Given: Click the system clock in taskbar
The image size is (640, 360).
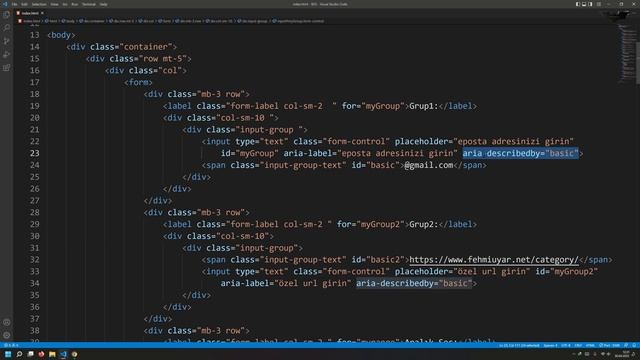Looking at the screenshot, I should [x=622, y=354].
